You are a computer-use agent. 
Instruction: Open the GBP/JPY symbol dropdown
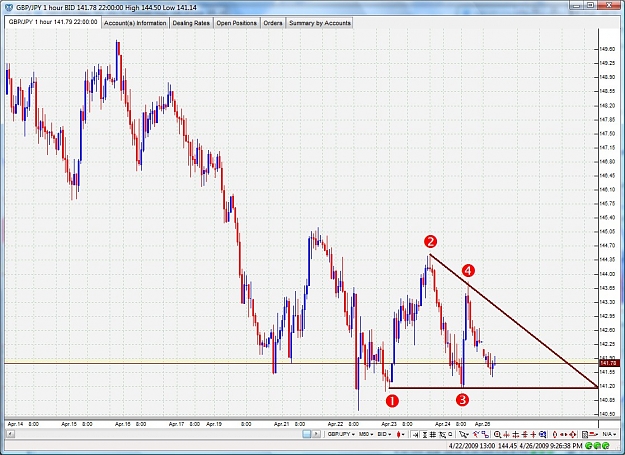coord(341,434)
